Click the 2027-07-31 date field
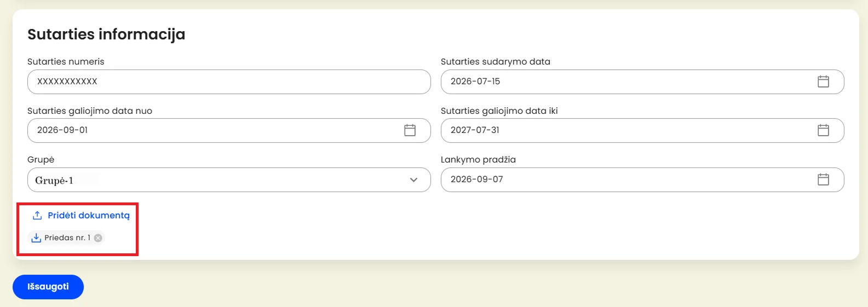The width and height of the screenshot is (868, 307). [x=642, y=130]
